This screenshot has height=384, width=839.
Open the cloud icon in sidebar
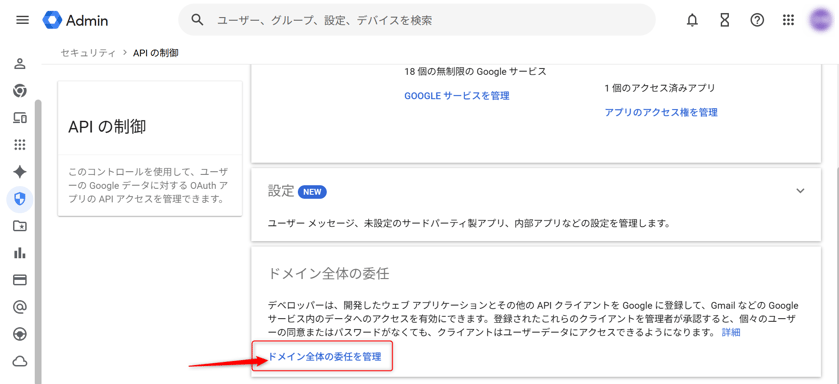click(x=20, y=362)
